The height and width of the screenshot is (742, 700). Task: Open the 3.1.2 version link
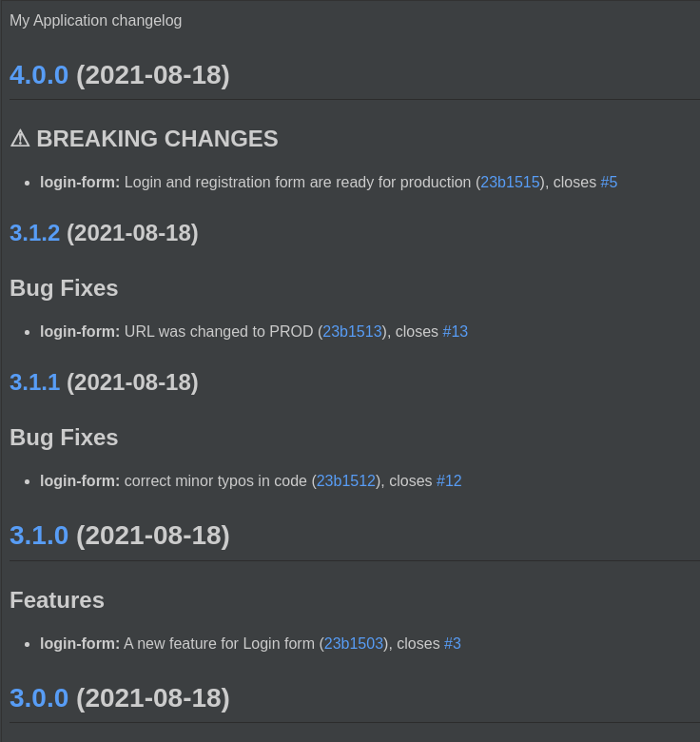(35, 233)
